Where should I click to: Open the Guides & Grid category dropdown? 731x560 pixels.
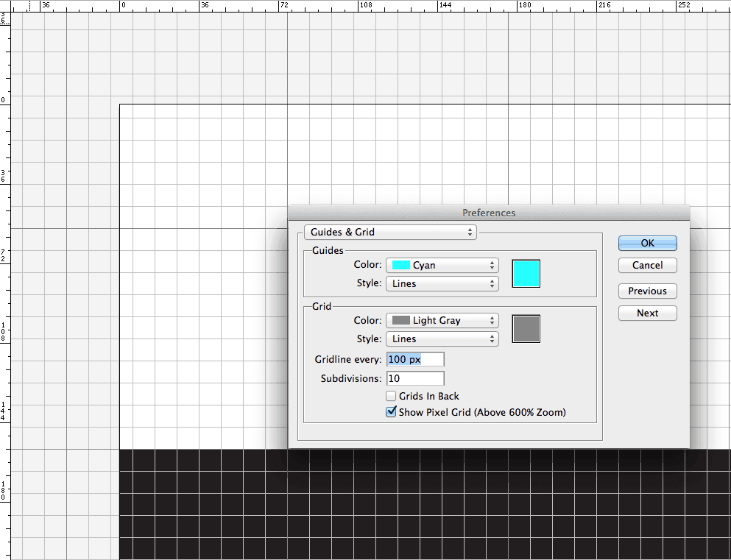click(390, 232)
